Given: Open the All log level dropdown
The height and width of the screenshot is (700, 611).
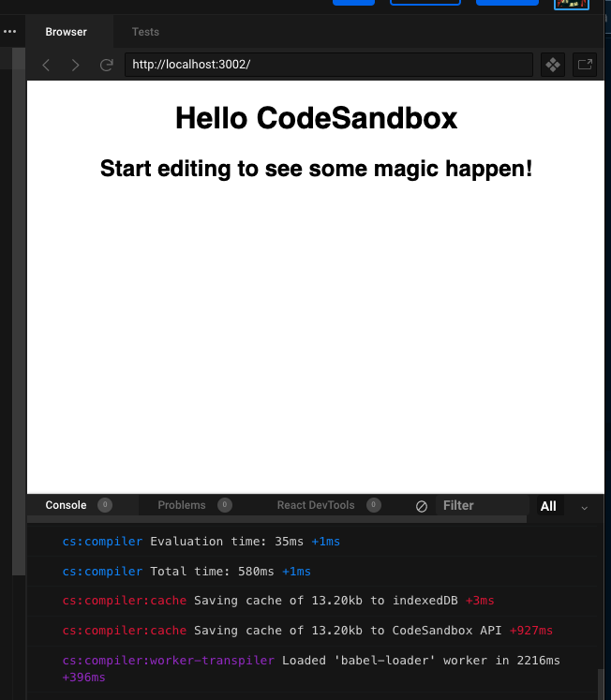Looking at the screenshot, I should [549, 506].
